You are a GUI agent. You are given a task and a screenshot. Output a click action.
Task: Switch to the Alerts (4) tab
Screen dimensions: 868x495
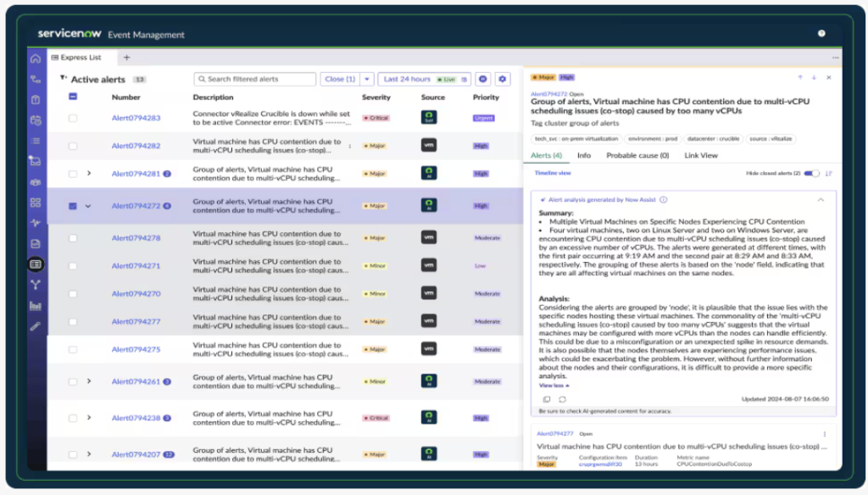tap(547, 156)
